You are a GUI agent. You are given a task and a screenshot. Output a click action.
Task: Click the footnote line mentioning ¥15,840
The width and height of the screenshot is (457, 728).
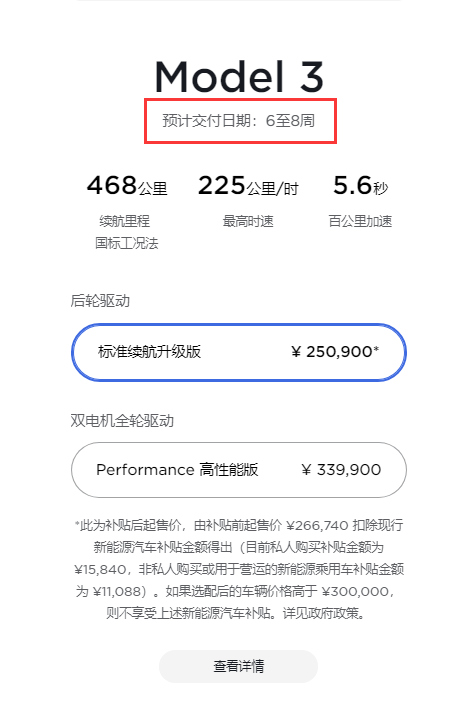[239, 569]
